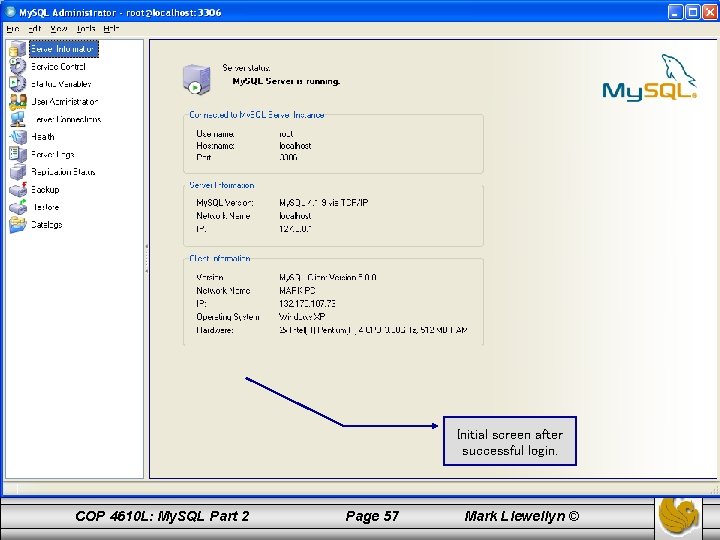720x540 pixels.
Task: Click the User Administration people icon
Action: tap(17, 101)
